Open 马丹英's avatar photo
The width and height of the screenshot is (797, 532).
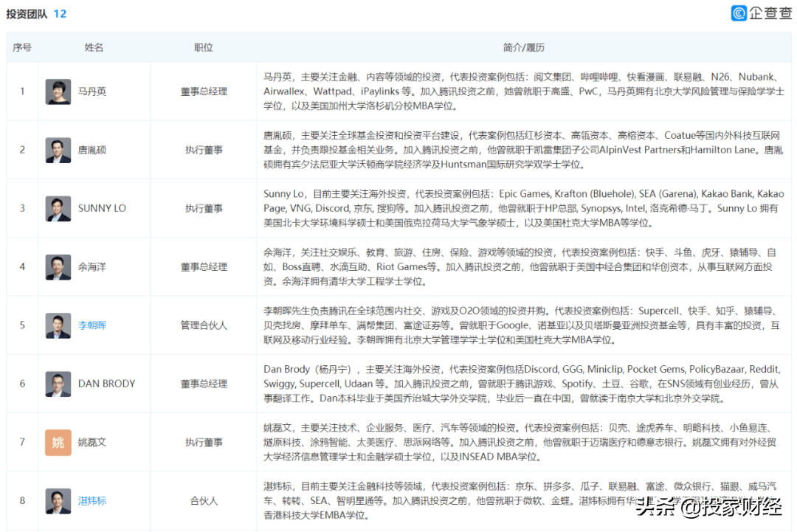[x=58, y=91]
